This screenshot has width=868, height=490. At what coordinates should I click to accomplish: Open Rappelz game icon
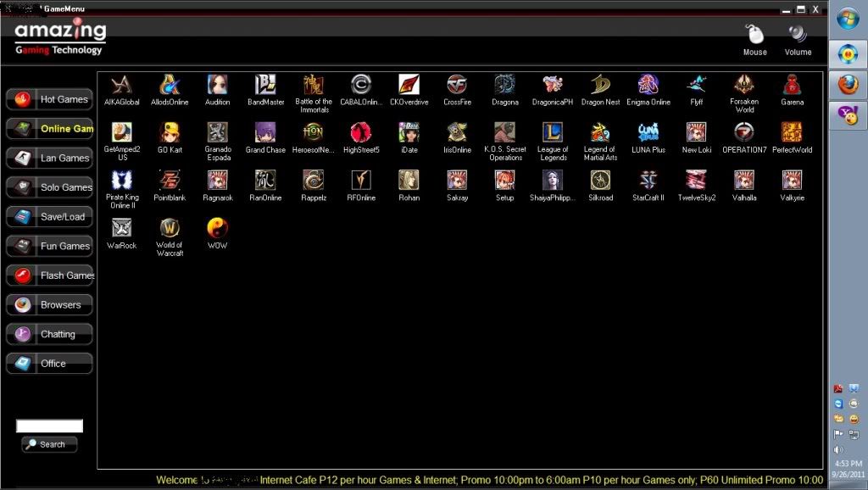click(314, 181)
